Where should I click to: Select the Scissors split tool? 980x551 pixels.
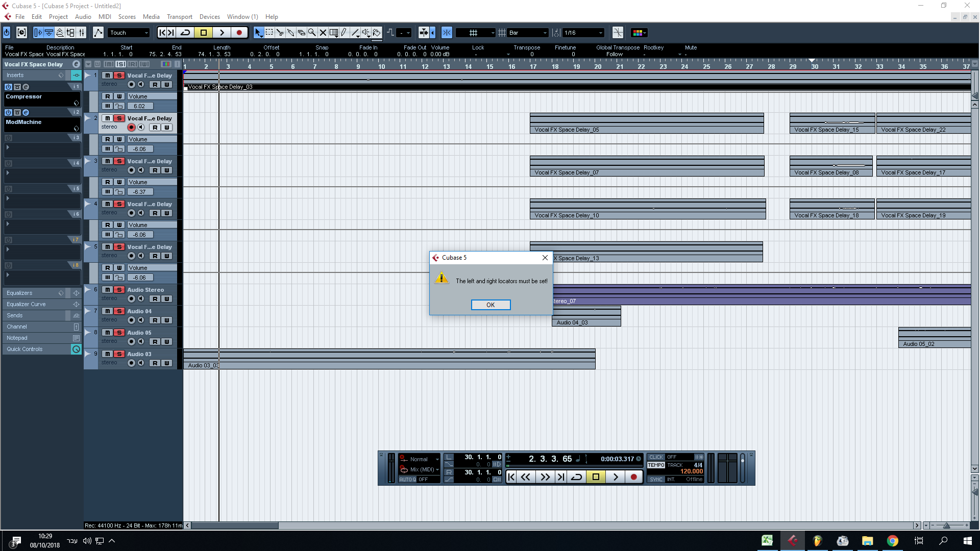click(280, 33)
